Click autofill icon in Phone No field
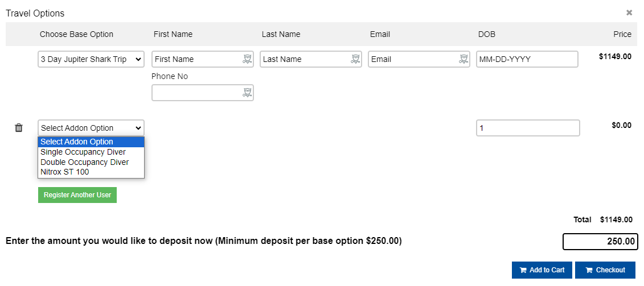 click(247, 93)
